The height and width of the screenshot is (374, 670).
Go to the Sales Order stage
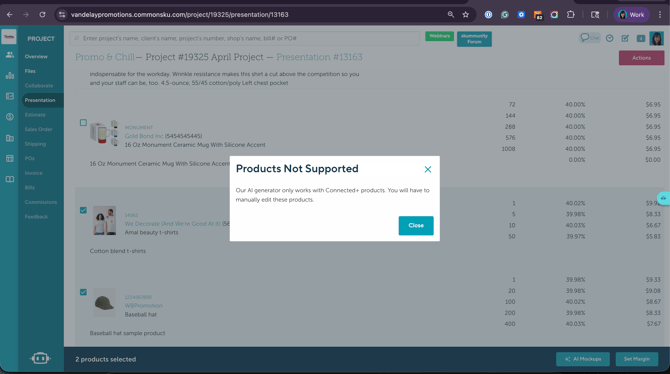click(38, 129)
